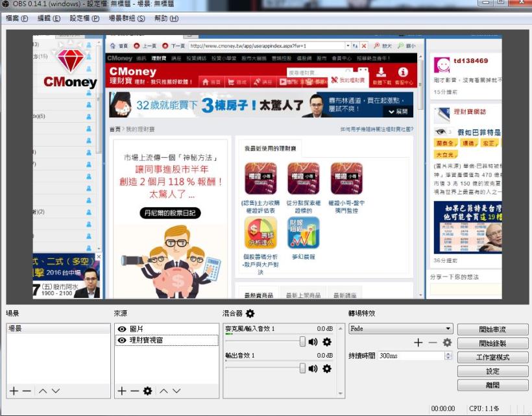
Task: Open settings with the 設定 button
Action: (x=493, y=371)
